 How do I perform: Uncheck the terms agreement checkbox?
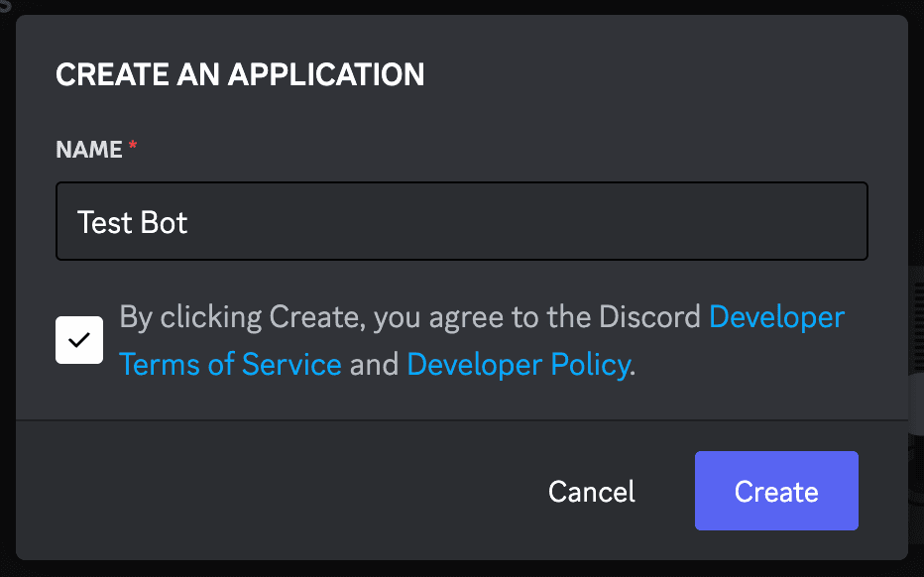79,340
